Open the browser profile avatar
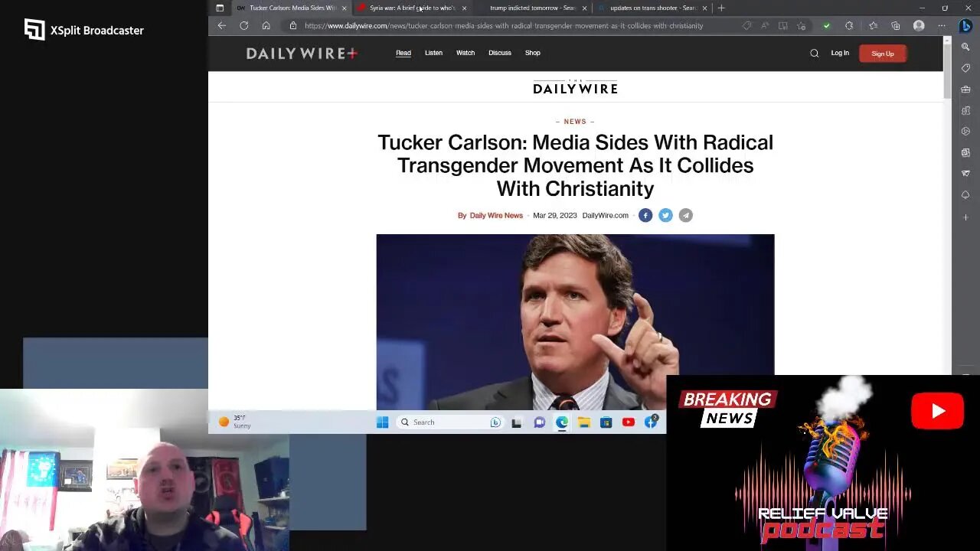The height and width of the screenshot is (551, 980). click(919, 25)
